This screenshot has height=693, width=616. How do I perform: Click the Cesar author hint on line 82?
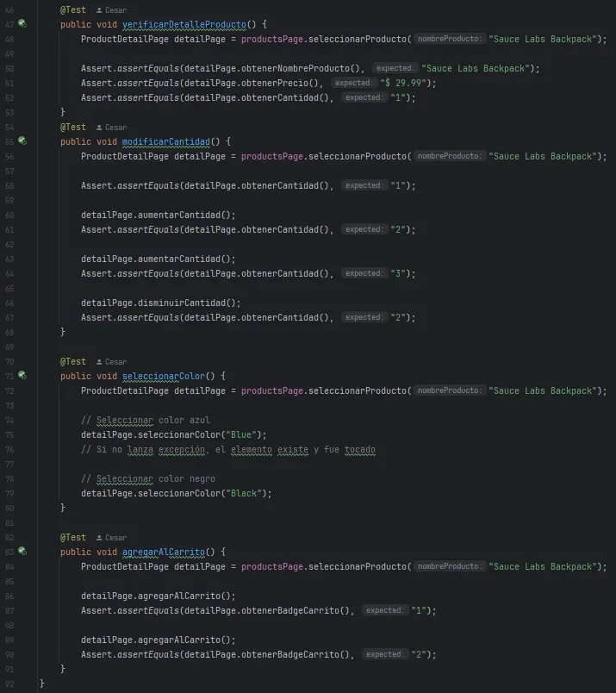tap(111, 538)
